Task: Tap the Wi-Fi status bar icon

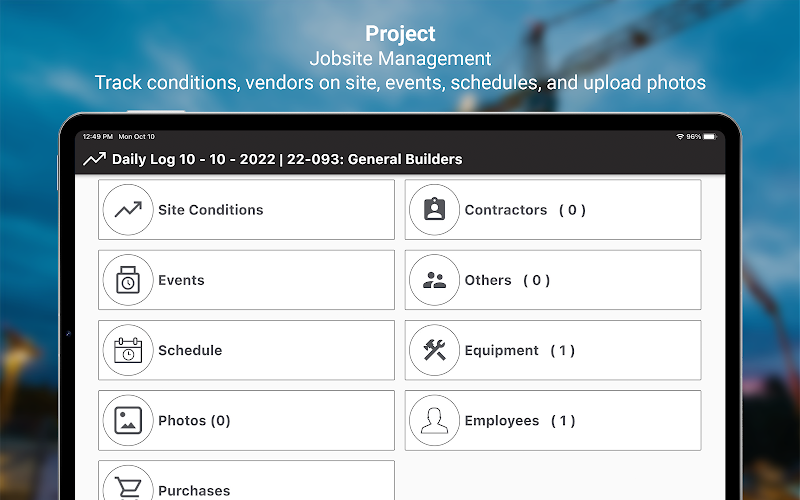Action: coord(680,137)
